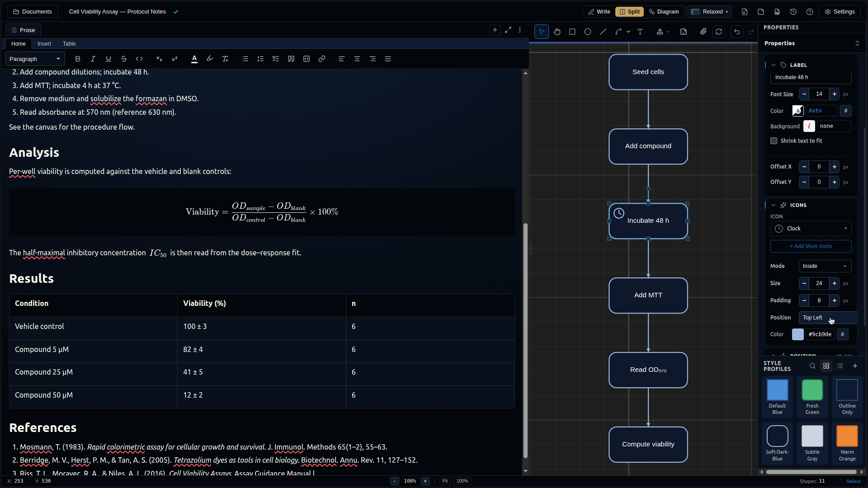This screenshot has width=868, height=488.
Task: Switch to Diagram mode
Action: click(x=664, y=12)
